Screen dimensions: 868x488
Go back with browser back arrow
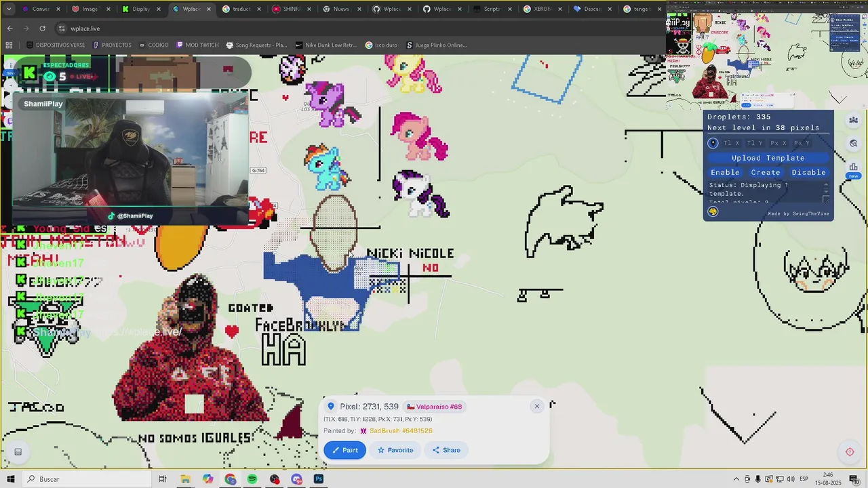point(9,28)
